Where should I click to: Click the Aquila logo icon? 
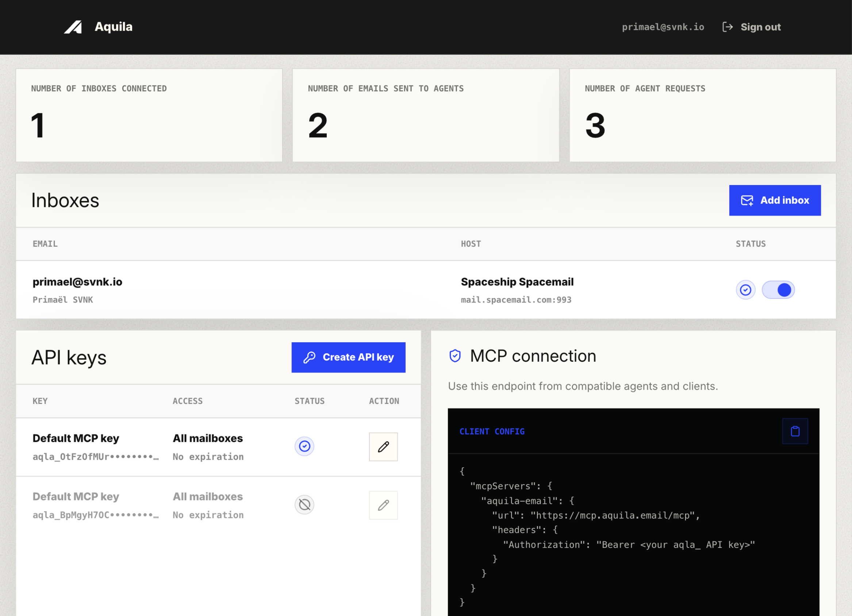pyautogui.click(x=73, y=27)
